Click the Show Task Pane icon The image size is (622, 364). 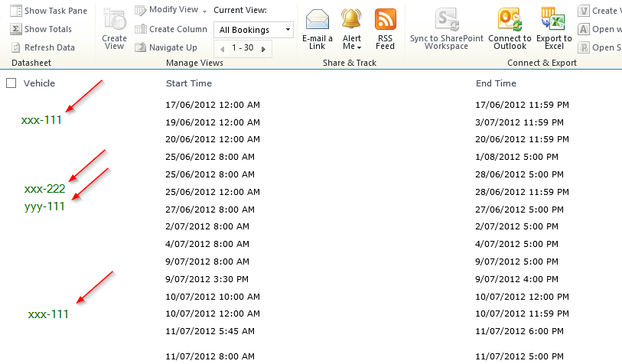point(16,11)
